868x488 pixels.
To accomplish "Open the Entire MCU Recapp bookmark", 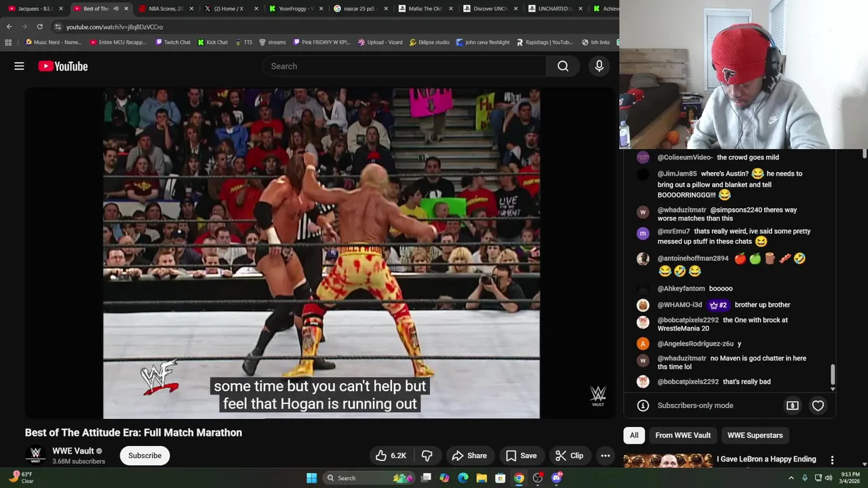I will coord(118,42).
